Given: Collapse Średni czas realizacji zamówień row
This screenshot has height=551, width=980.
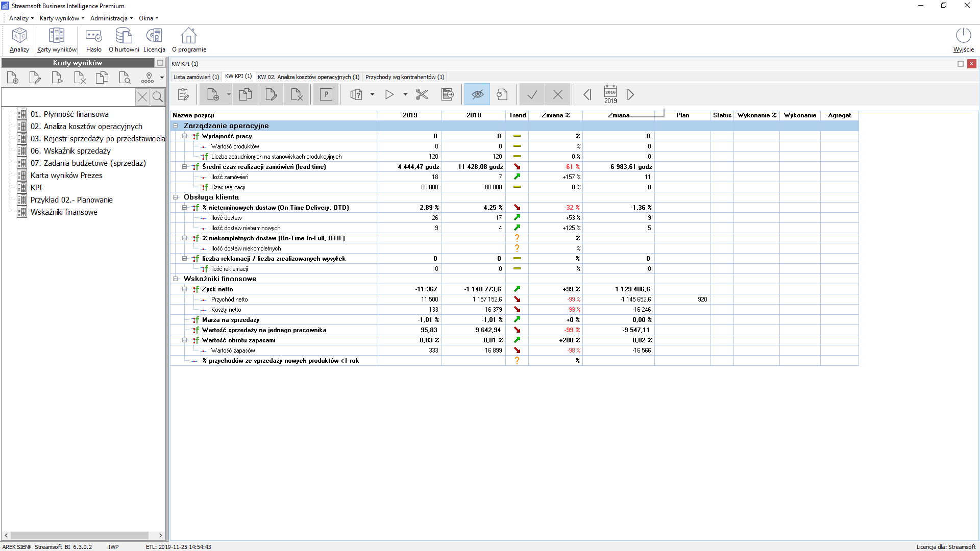Looking at the screenshot, I should 185,166.
